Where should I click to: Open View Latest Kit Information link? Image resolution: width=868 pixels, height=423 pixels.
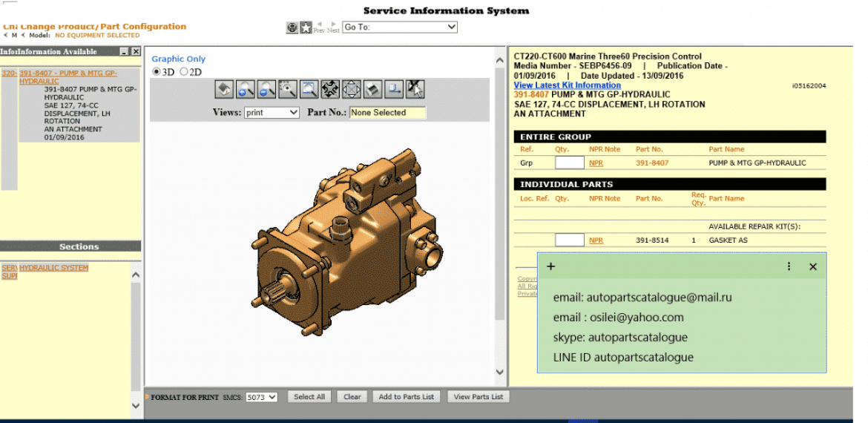point(567,85)
